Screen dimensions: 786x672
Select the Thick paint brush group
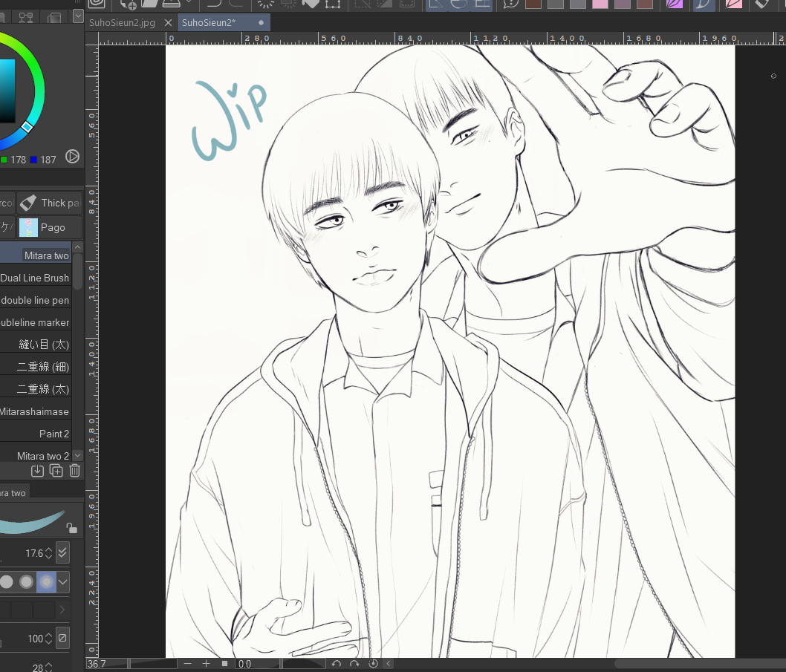click(x=50, y=203)
